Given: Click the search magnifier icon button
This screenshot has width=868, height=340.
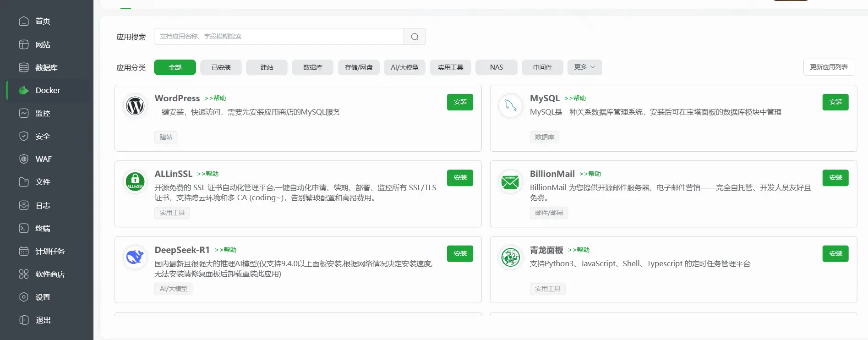Looking at the screenshot, I should coord(415,37).
